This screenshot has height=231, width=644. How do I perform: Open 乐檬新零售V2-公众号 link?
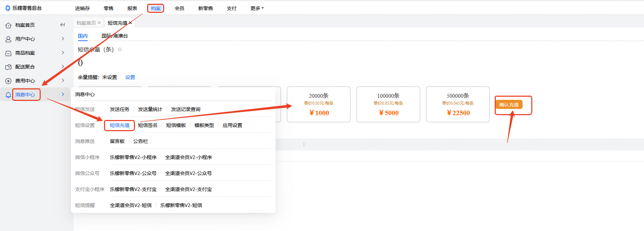(x=133, y=173)
